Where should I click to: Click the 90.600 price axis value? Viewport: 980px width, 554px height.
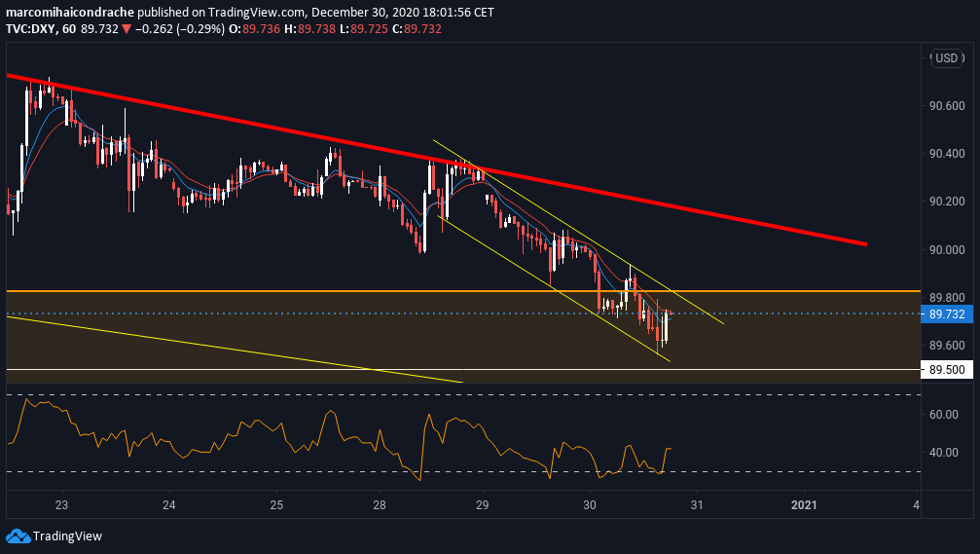click(947, 106)
